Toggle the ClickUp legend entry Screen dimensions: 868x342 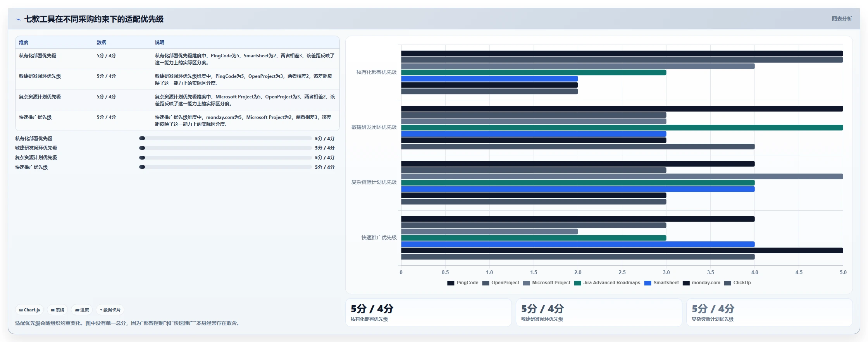[x=737, y=283]
